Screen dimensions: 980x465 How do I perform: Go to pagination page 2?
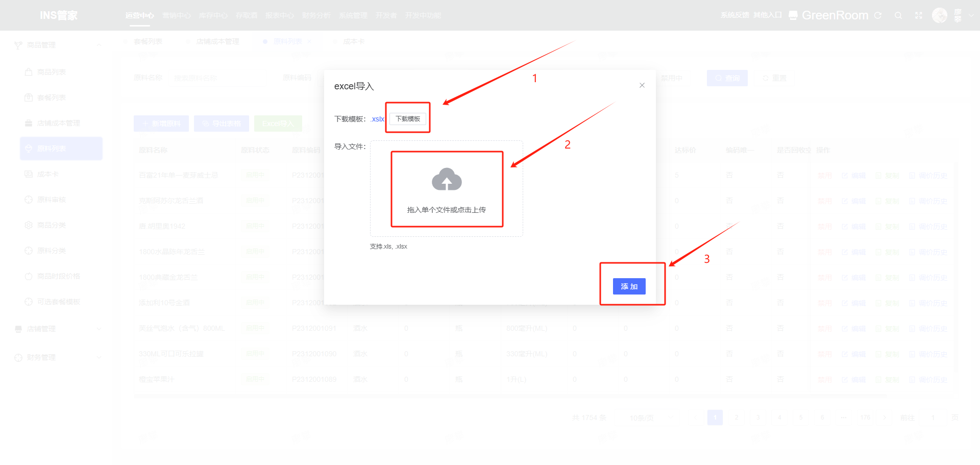tap(737, 418)
